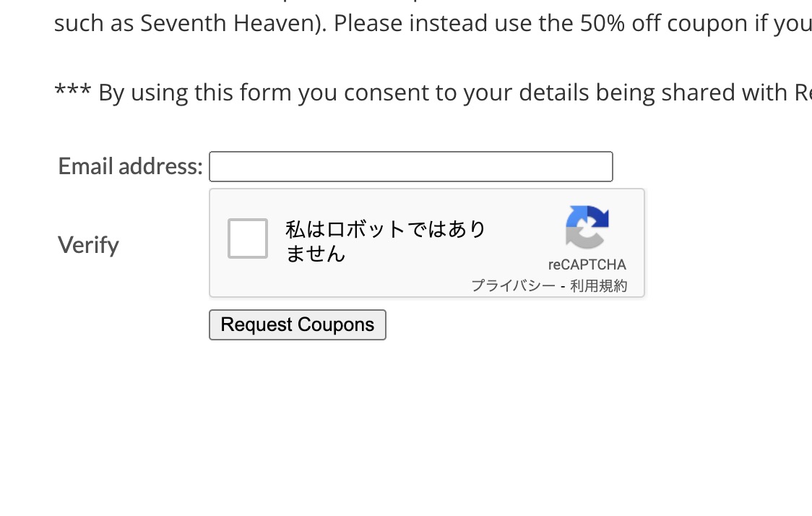The width and height of the screenshot is (812, 516).
Task: Click the "reCAPTCHA" text below the logo
Action: [x=587, y=265]
